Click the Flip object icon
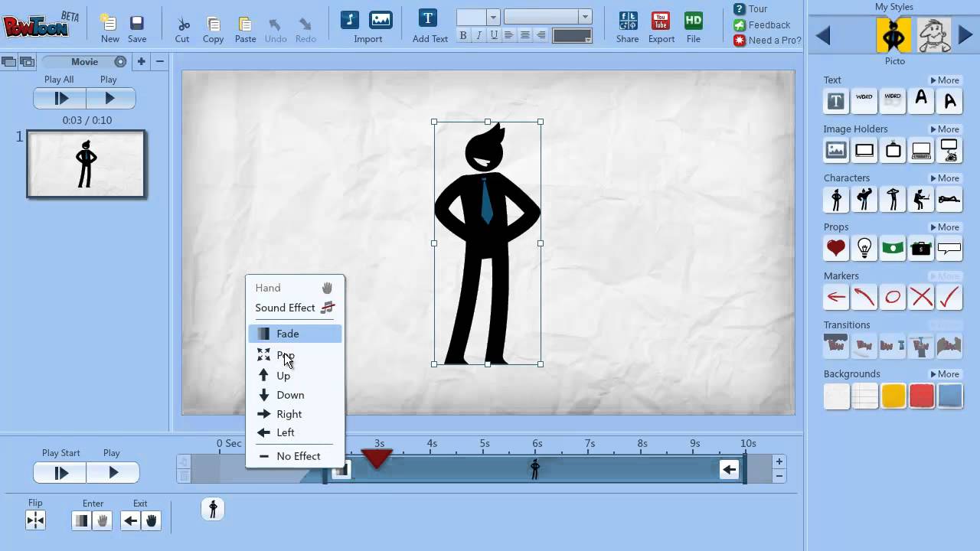980x551 pixels. [x=35, y=521]
